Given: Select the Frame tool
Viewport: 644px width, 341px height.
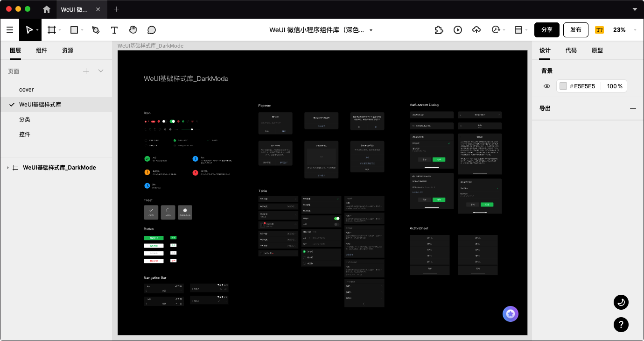Looking at the screenshot, I should tap(52, 30).
